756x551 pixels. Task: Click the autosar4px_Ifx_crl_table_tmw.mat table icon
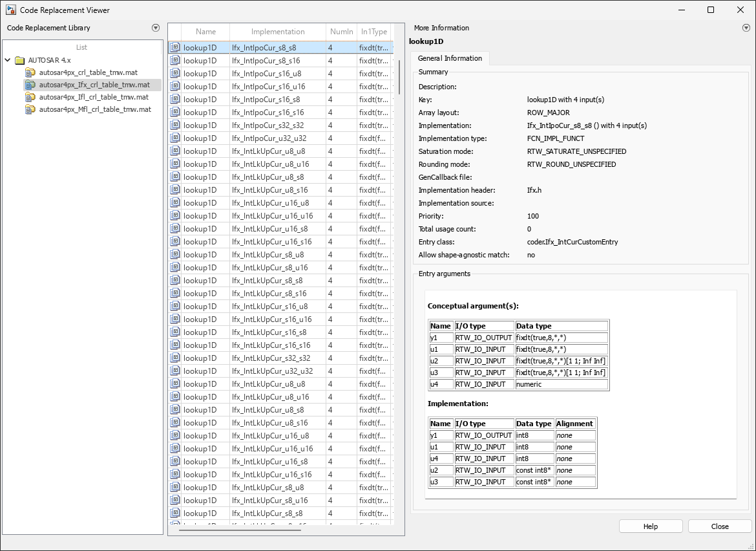(x=30, y=85)
